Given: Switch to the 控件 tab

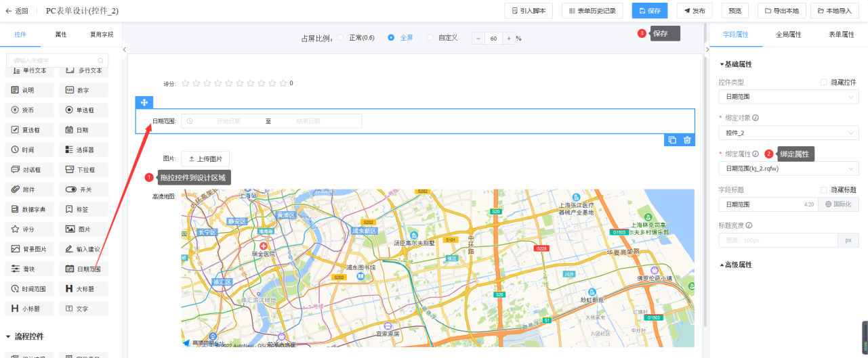Looking at the screenshot, I should [x=20, y=34].
